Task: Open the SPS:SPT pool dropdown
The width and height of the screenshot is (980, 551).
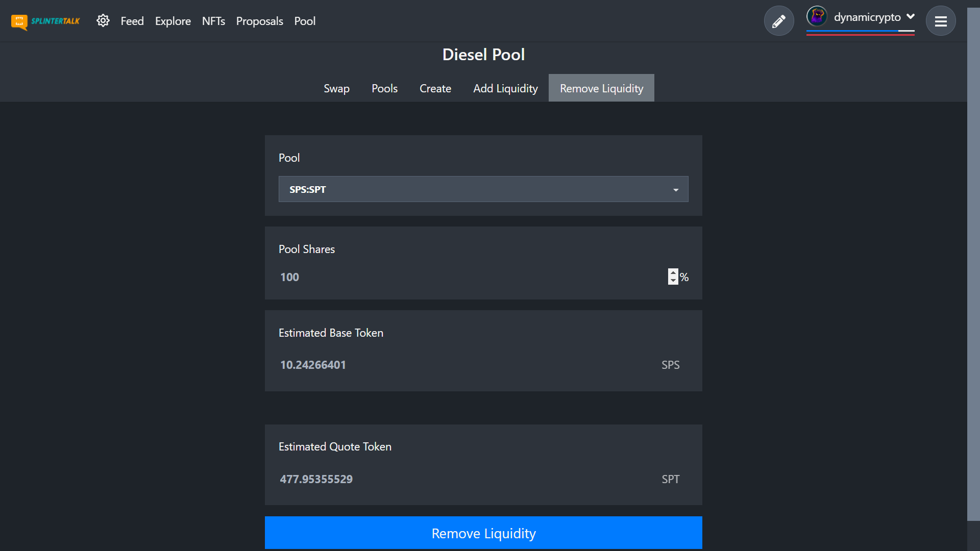Action: pyautogui.click(x=483, y=189)
